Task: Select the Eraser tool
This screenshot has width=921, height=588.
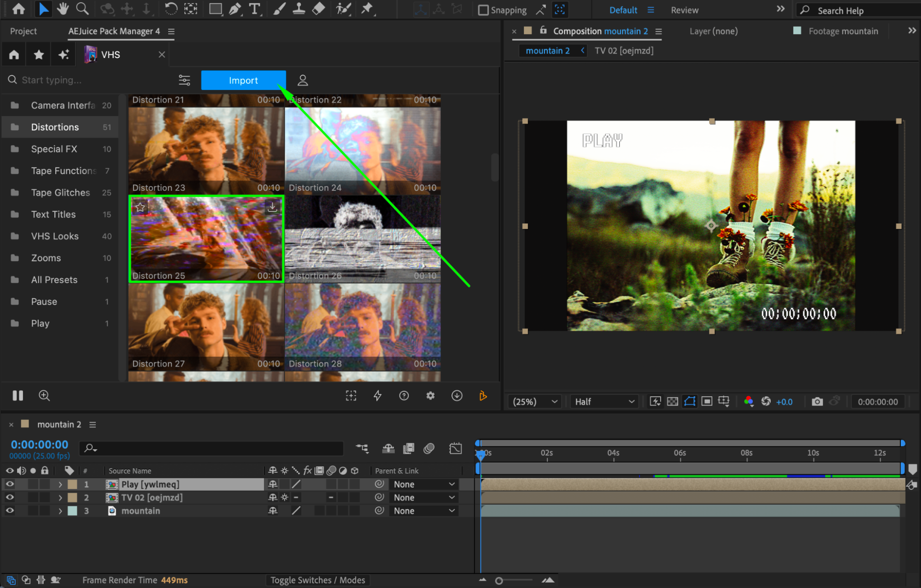Action: click(318, 9)
